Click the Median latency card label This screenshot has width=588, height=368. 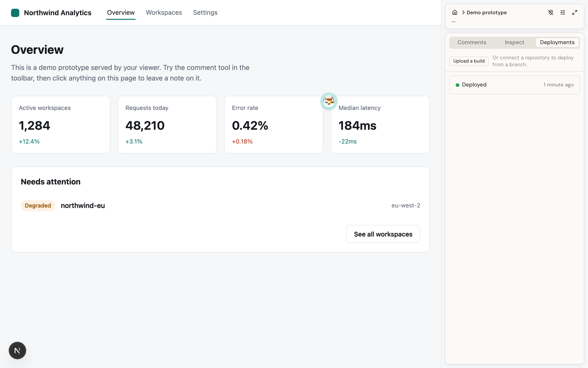click(x=359, y=108)
